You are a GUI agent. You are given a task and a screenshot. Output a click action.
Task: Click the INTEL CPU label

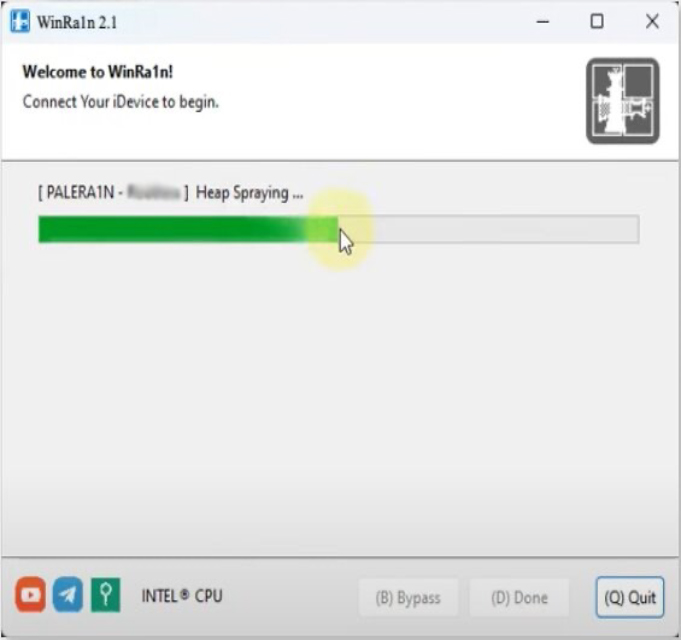click(182, 596)
